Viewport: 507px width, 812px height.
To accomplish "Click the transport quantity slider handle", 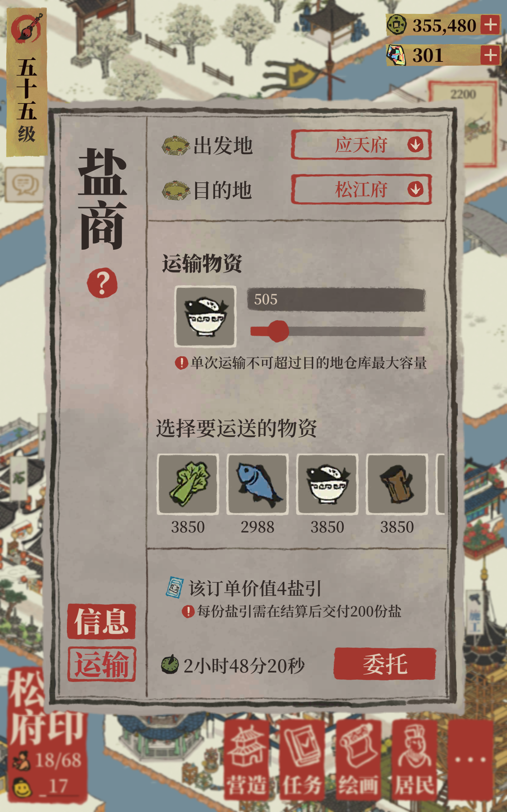I will (278, 331).
